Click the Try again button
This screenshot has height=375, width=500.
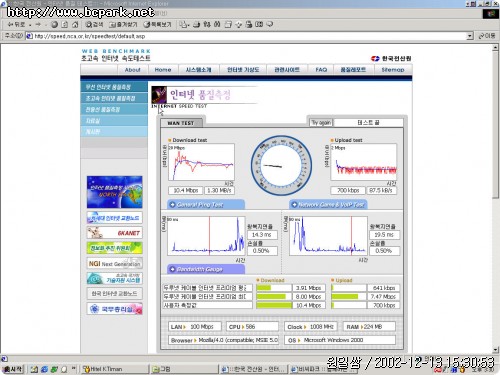(x=321, y=123)
